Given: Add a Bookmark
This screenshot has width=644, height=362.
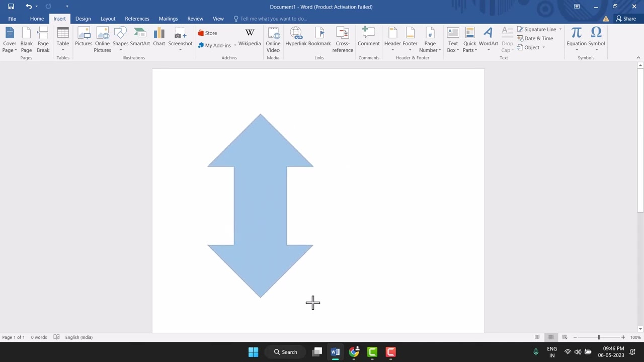Looking at the screenshot, I should click(319, 38).
